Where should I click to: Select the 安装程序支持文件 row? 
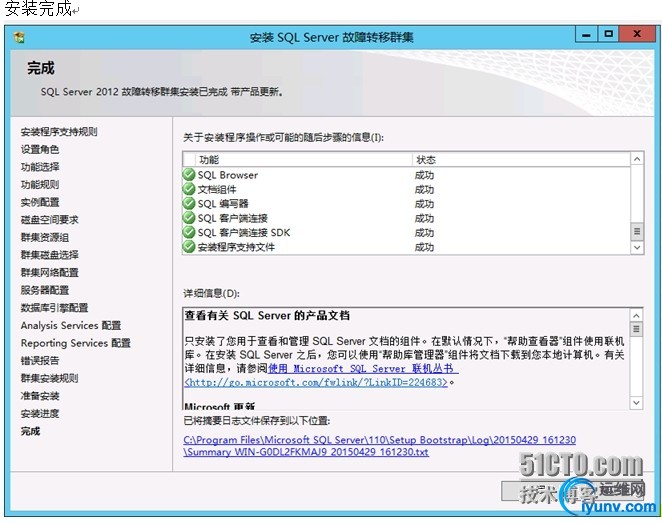(x=406, y=247)
